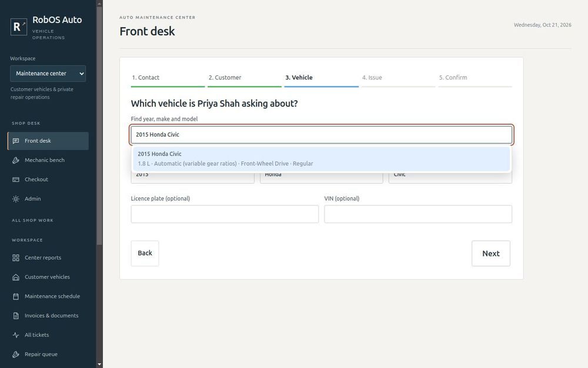Click the RobOS Auto logo icon
The width and height of the screenshot is (588, 368).
coord(19,26)
